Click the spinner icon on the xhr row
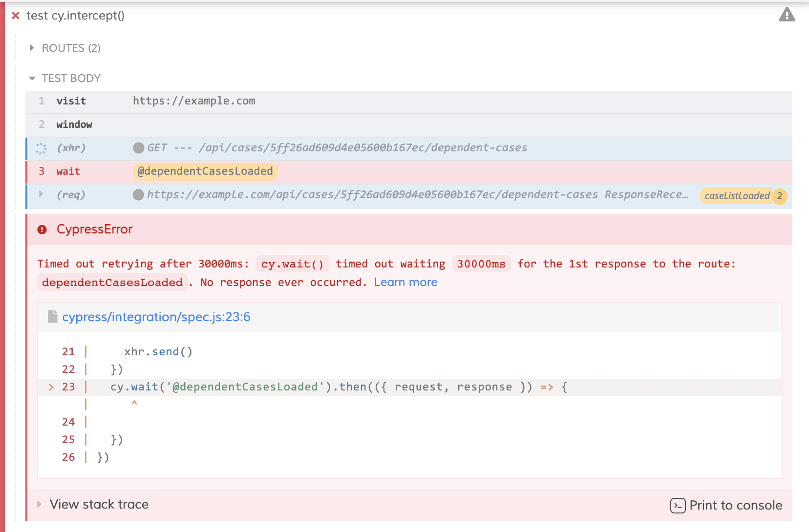The height and width of the screenshot is (532, 809). [x=41, y=148]
